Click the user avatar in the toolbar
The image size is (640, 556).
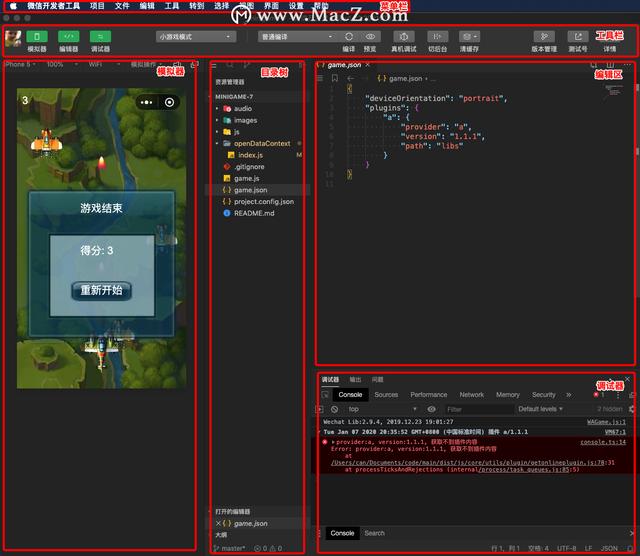(13, 39)
